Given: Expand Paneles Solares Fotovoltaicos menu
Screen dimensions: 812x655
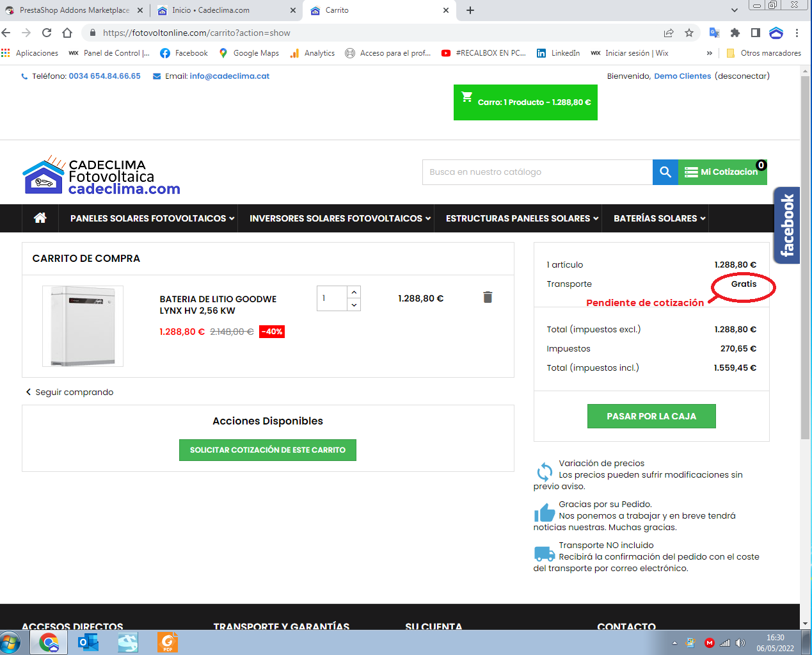Looking at the screenshot, I should pyautogui.click(x=152, y=218).
